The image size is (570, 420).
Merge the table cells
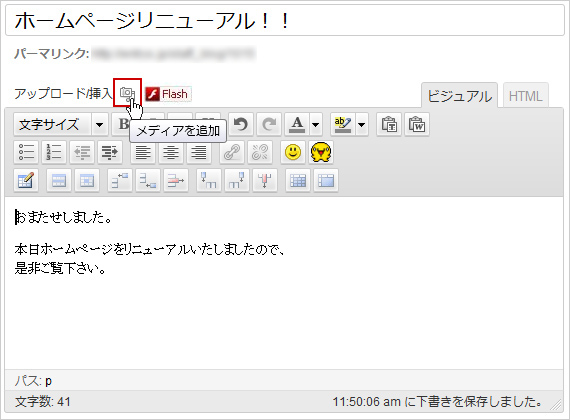coord(326,180)
